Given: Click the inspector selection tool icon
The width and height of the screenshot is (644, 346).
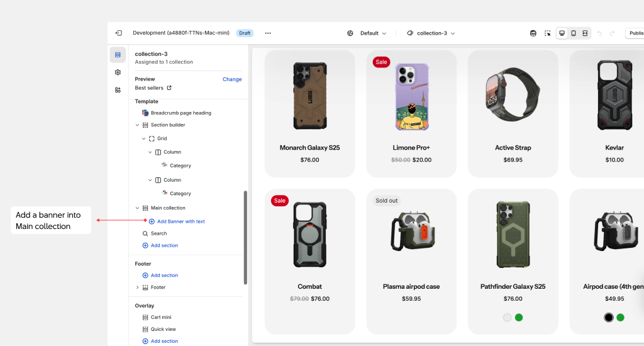Looking at the screenshot, I should [547, 33].
